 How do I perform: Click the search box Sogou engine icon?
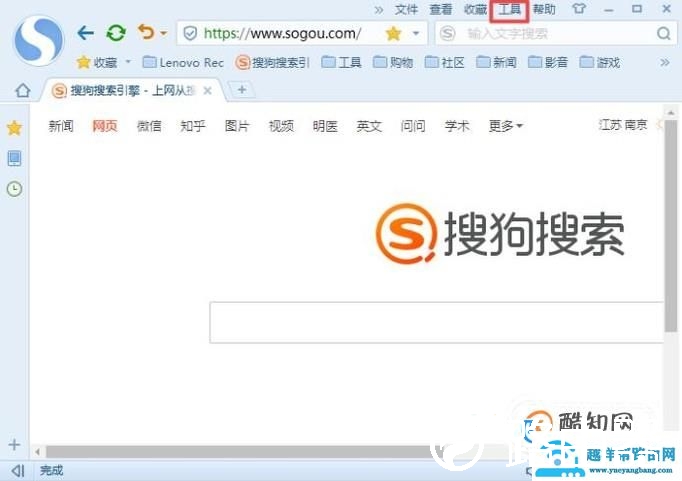tap(448, 33)
